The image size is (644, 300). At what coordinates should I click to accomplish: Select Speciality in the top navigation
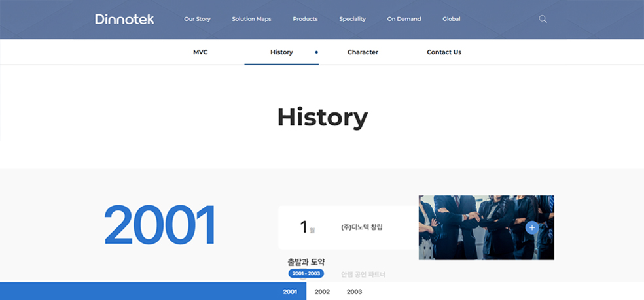pyautogui.click(x=352, y=19)
